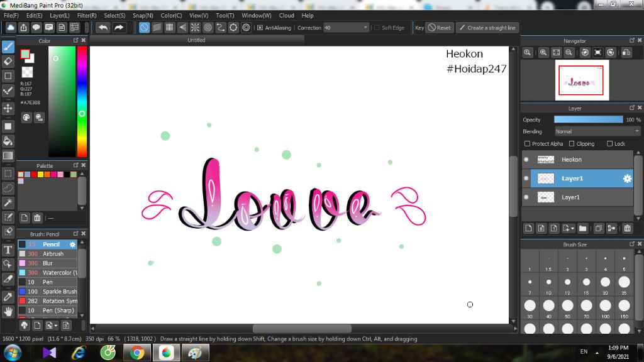Select the transparent color swatch
644x362 pixels.
[x=27, y=72]
